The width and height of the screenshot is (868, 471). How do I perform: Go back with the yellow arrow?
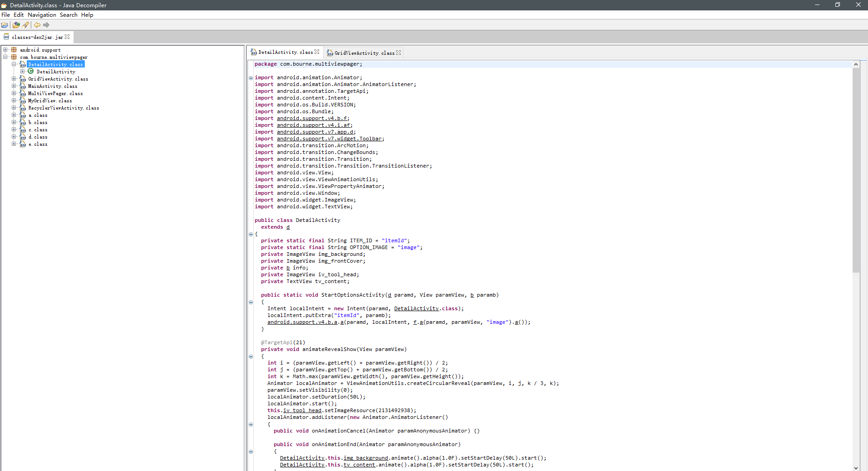(37, 25)
